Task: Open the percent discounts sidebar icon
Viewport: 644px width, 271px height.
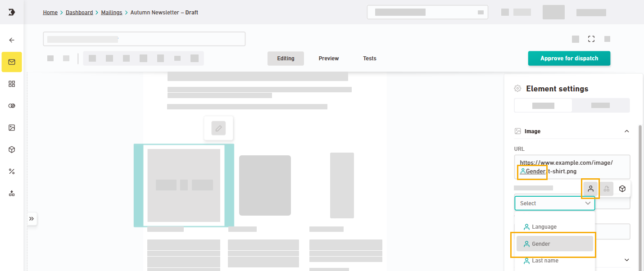Action: tap(12, 171)
